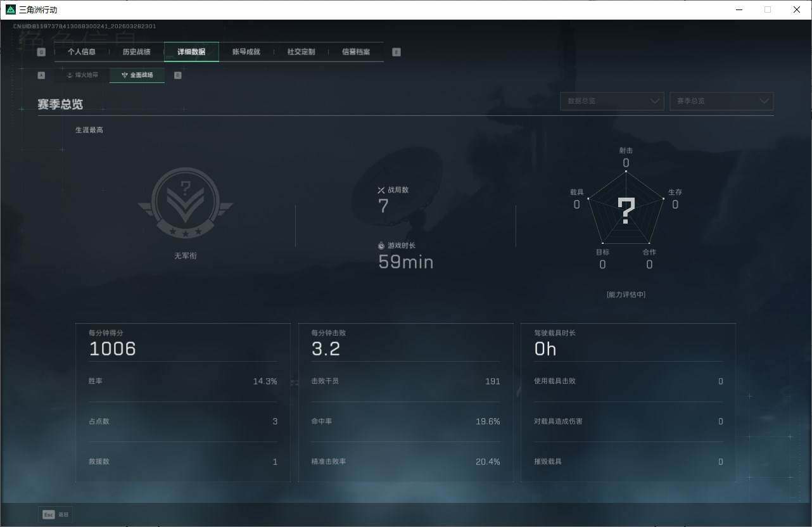Click the CN UID string at top left

click(85, 27)
